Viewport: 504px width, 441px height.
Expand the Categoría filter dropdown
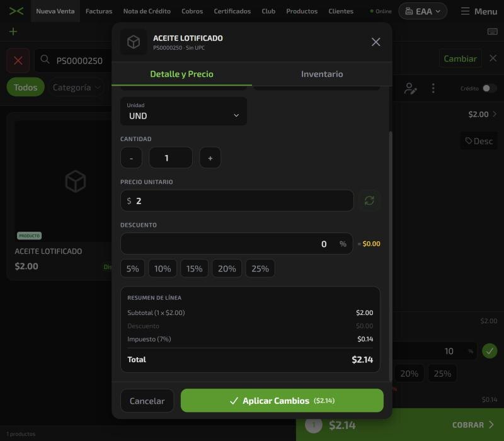77,88
